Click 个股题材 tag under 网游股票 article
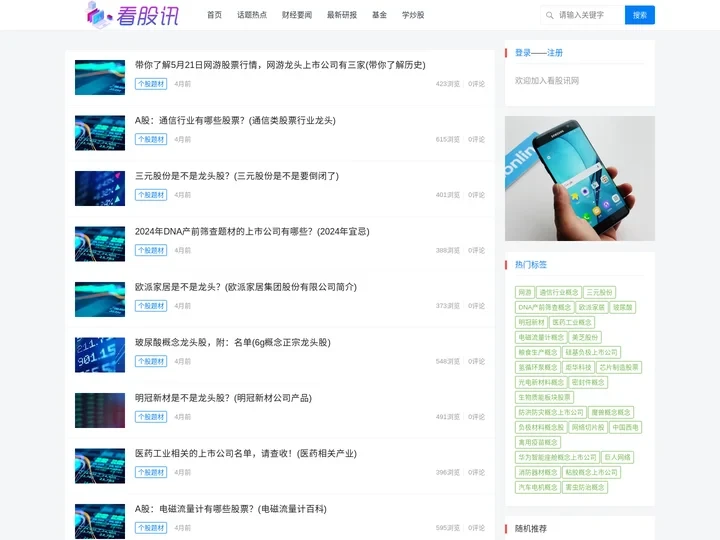This screenshot has width=720, height=540. tap(151, 84)
